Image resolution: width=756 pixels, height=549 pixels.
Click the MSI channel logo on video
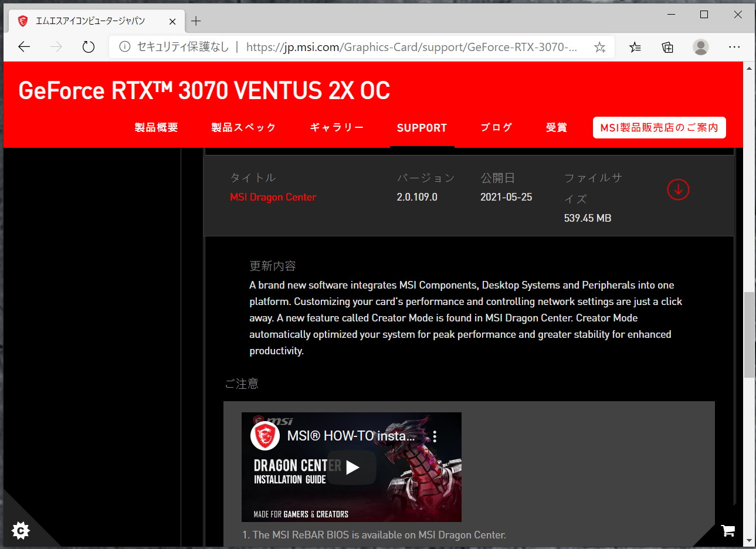pyautogui.click(x=265, y=436)
